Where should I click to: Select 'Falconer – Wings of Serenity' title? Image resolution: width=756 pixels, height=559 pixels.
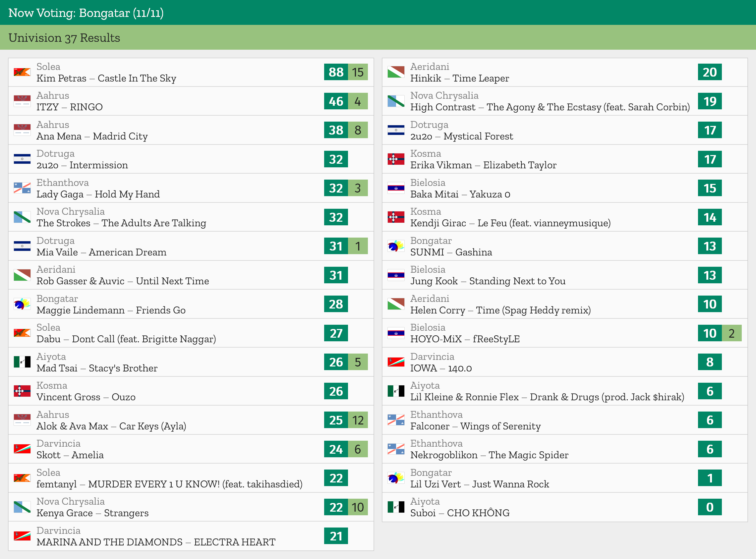(476, 426)
